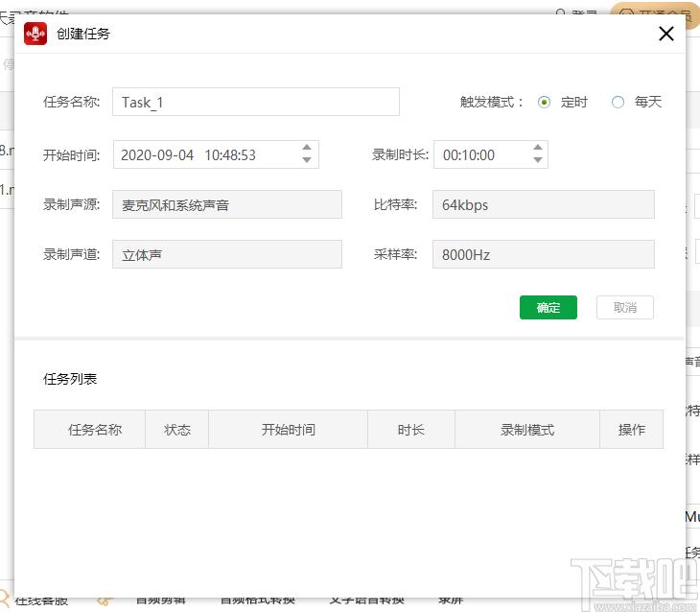Click the 操作 column header
The width and height of the screenshot is (700, 612).
(632, 430)
